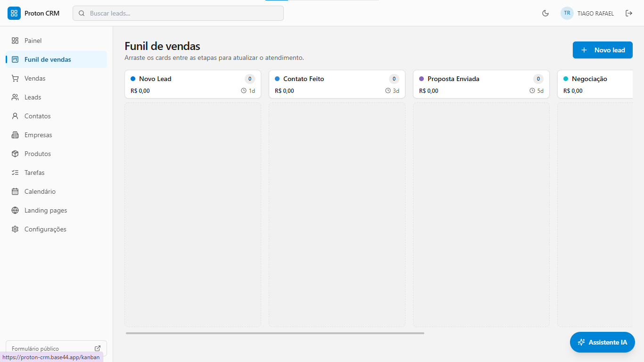Click the purple dot beside Proposta Enviada
644x362 pixels.
click(x=421, y=79)
